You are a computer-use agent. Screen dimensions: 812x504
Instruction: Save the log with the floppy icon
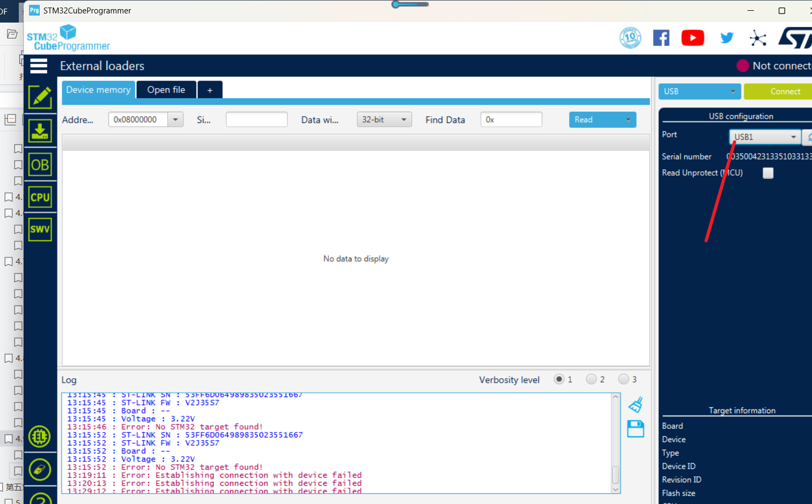636,429
